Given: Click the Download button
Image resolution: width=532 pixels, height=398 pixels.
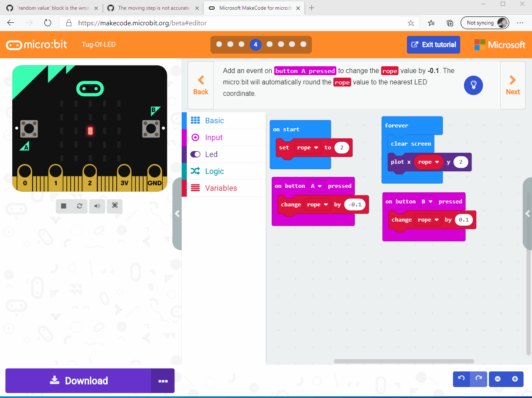Looking at the screenshot, I should pos(78,381).
